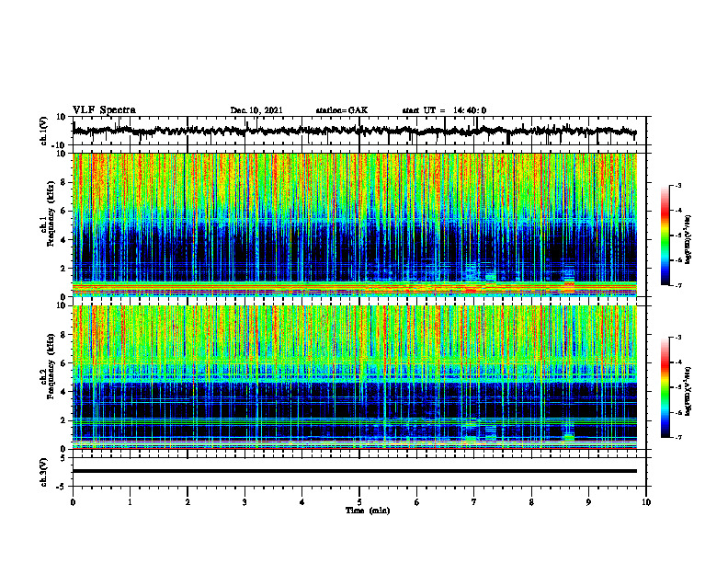Click the ch.2 spectrogram colorbar
728x563 pixels.
coord(665,387)
